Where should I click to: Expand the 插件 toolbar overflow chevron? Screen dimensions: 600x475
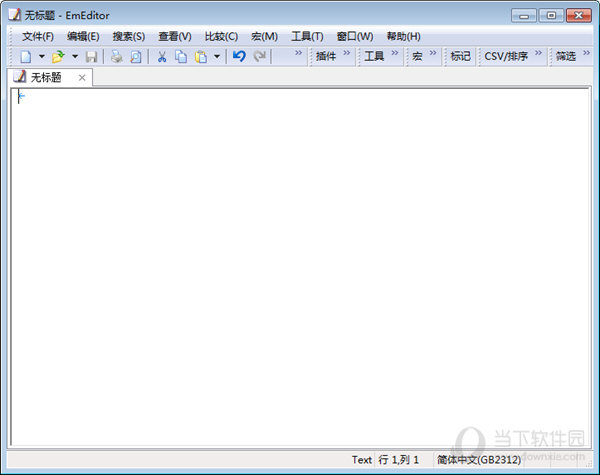tap(347, 52)
